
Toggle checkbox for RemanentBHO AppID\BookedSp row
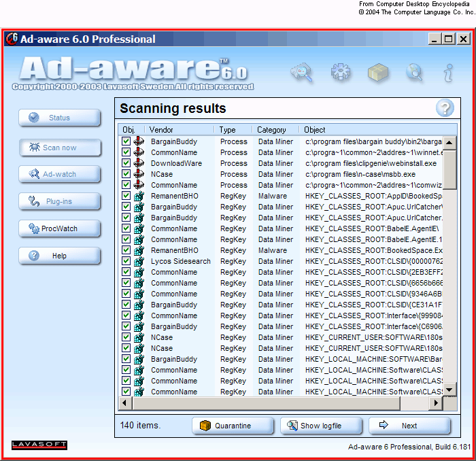[126, 196]
